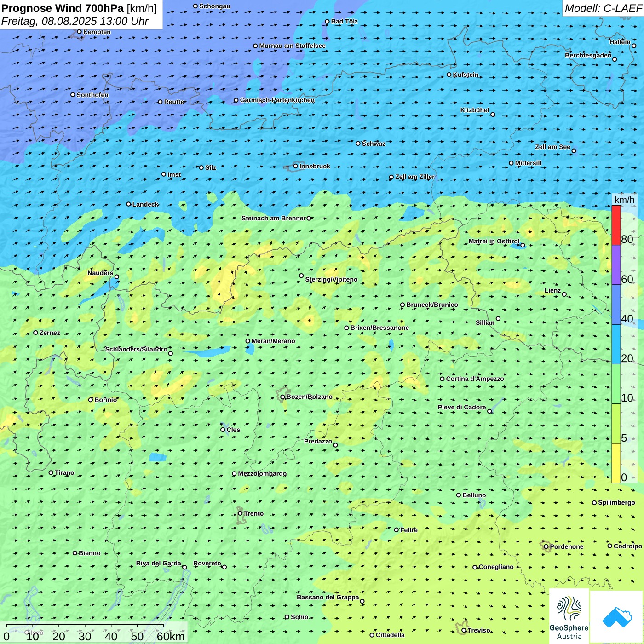Click the purple 60 km/h legend band

tap(616, 265)
